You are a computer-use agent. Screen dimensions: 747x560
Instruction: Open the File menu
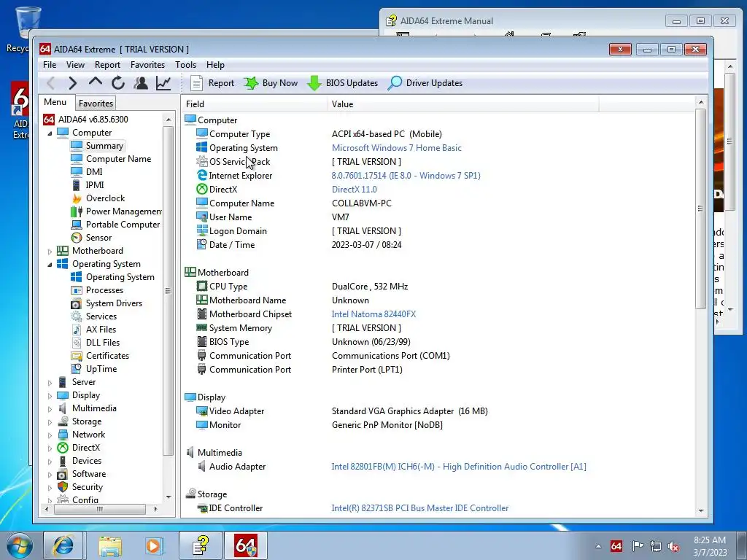click(50, 65)
